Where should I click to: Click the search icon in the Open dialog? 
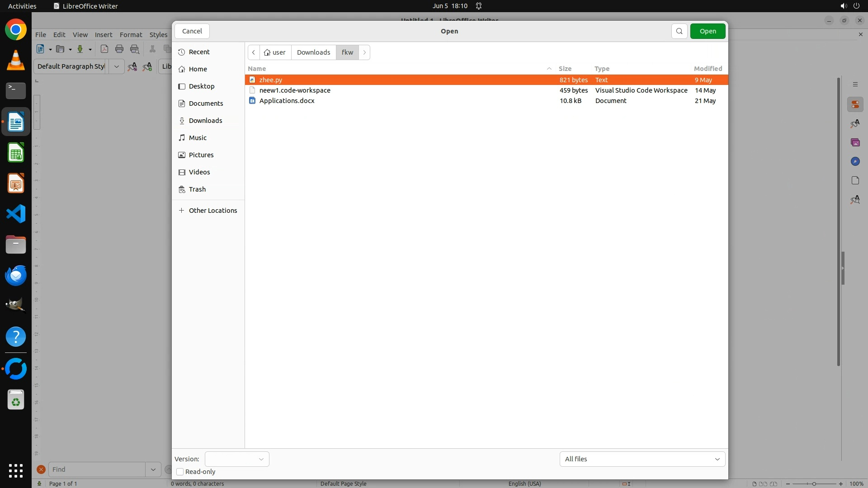pos(679,31)
